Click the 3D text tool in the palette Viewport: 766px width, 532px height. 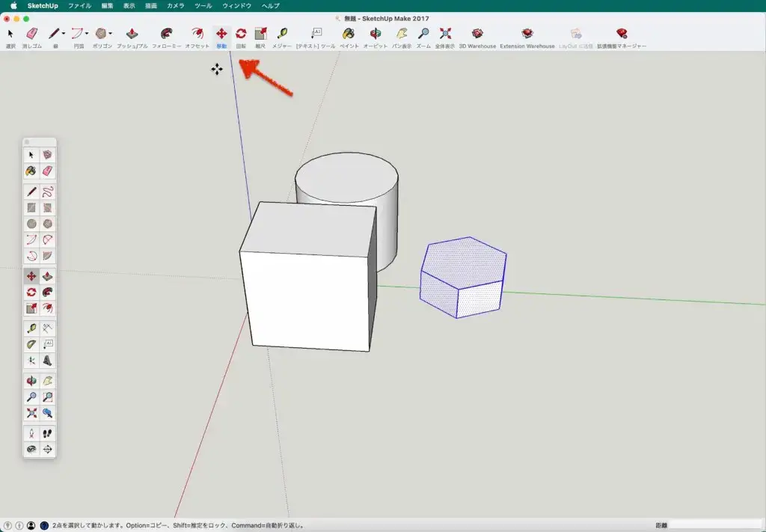tap(47, 361)
